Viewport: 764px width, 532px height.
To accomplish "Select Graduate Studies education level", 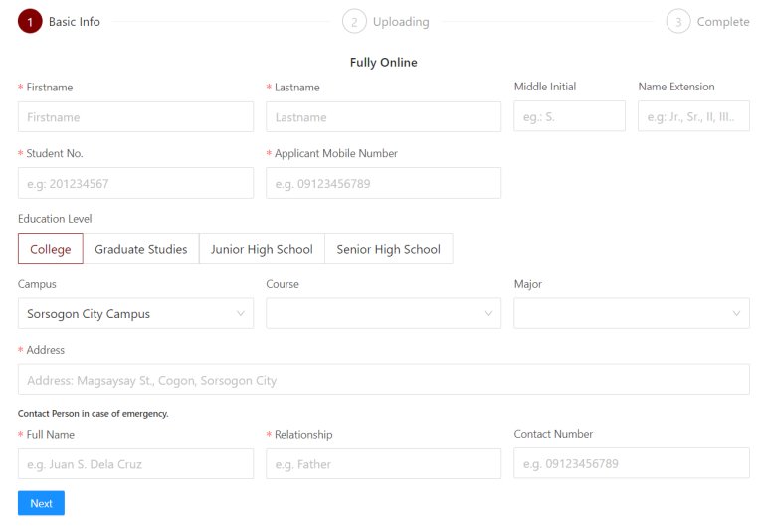I will (140, 249).
